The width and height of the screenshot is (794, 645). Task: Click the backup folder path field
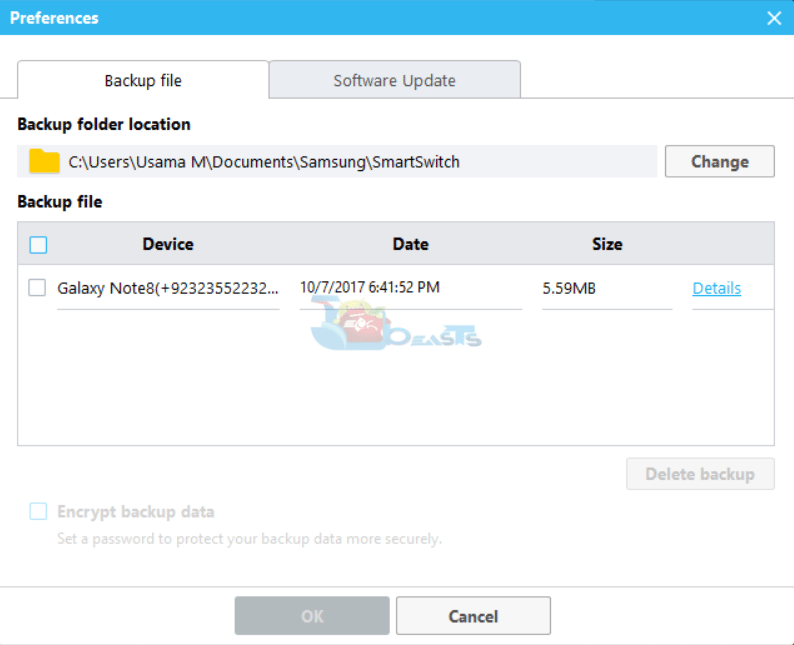pyautogui.click(x=337, y=162)
